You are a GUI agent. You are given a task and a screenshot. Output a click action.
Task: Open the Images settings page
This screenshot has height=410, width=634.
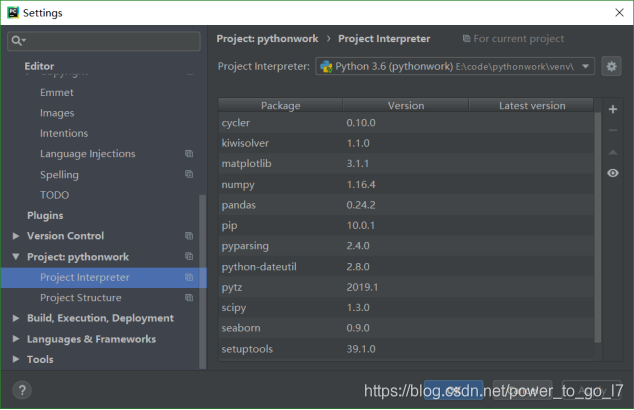click(x=57, y=113)
